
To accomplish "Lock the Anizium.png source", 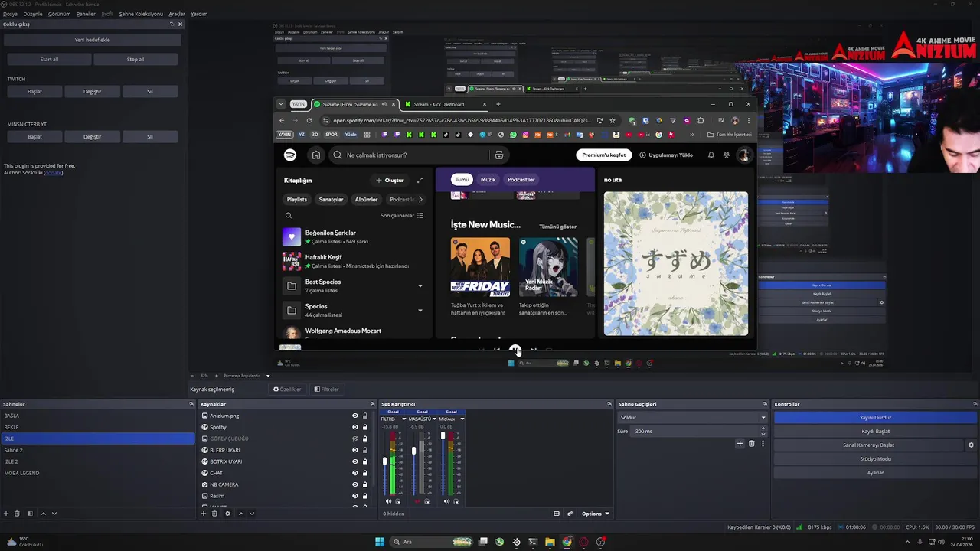I will 364,416.
